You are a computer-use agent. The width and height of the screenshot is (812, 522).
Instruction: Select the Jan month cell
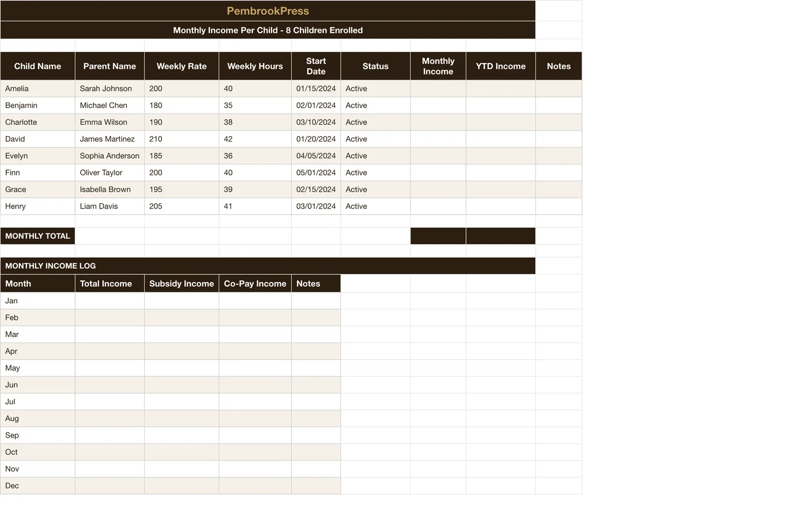[x=38, y=300]
